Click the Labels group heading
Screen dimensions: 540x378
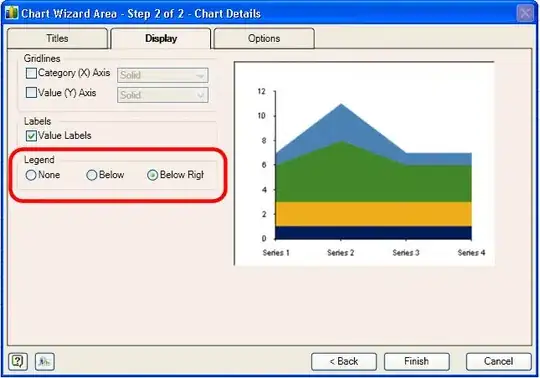[38, 121]
